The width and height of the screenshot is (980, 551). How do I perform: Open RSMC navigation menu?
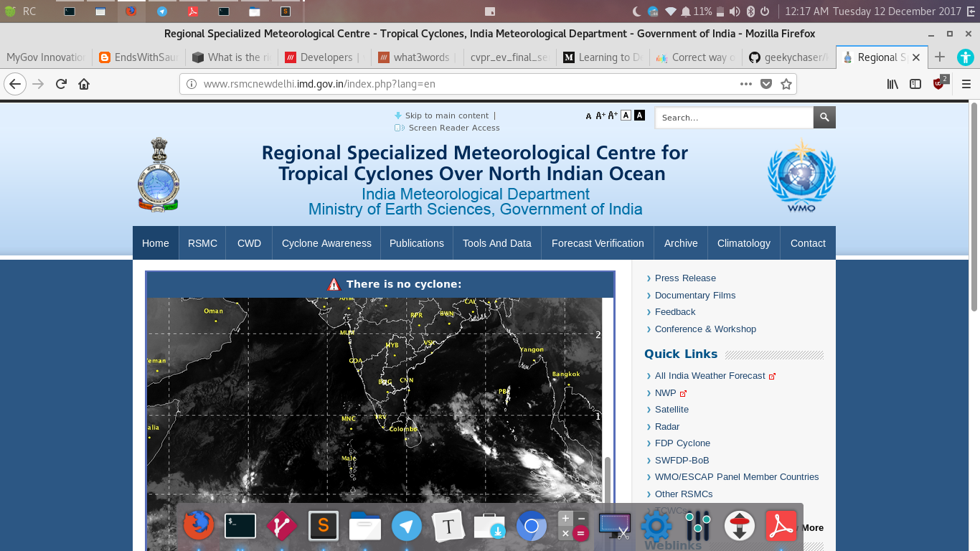click(x=202, y=243)
